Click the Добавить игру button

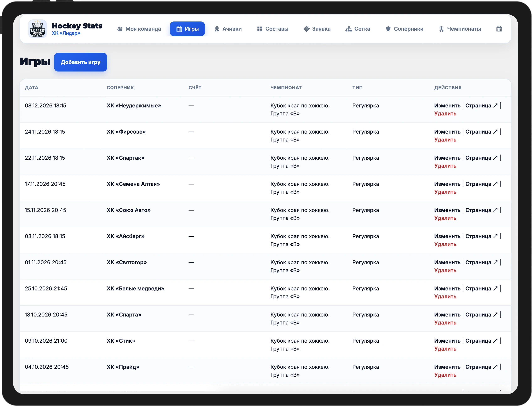point(80,62)
